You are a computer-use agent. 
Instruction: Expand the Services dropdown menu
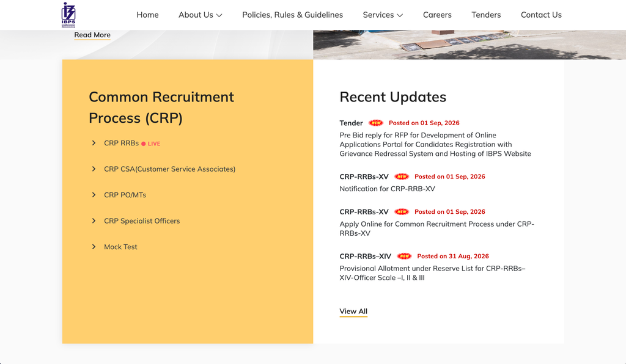point(383,15)
